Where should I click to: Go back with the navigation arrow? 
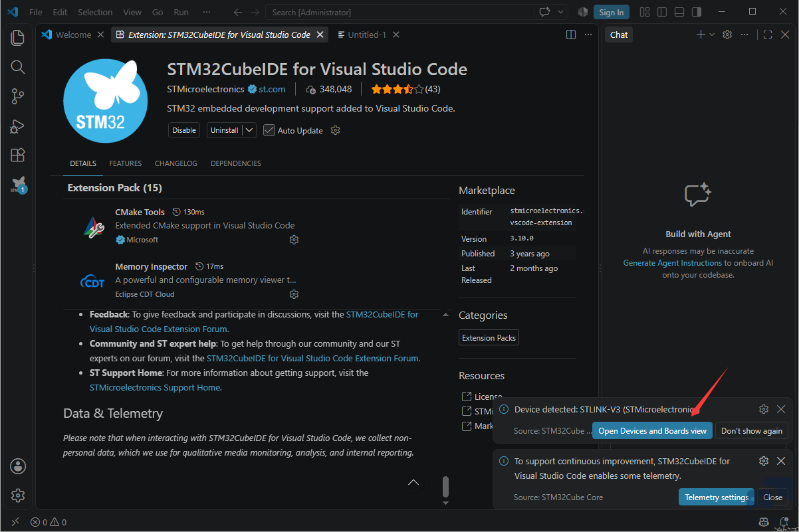click(x=238, y=12)
